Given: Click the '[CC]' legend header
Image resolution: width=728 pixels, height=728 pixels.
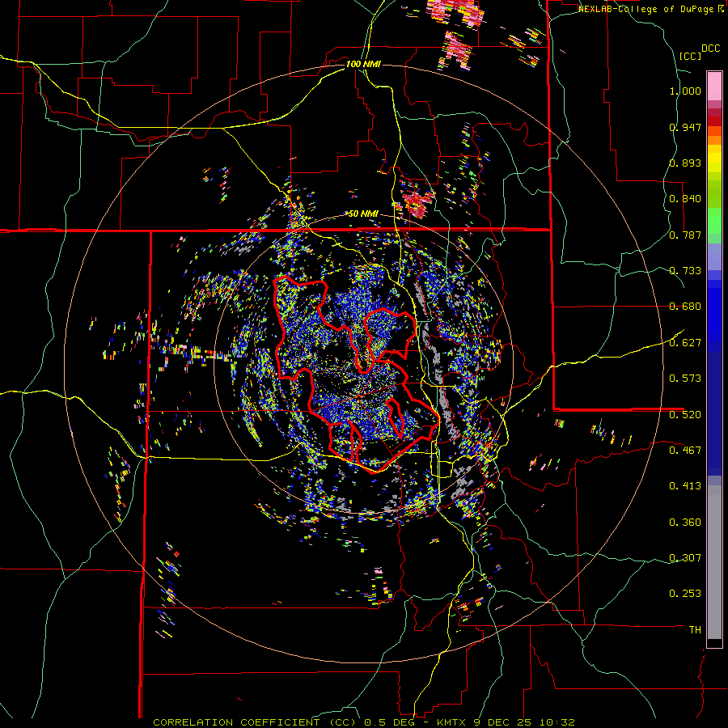Looking at the screenshot, I should pyautogui.click(x=690, y=56).
